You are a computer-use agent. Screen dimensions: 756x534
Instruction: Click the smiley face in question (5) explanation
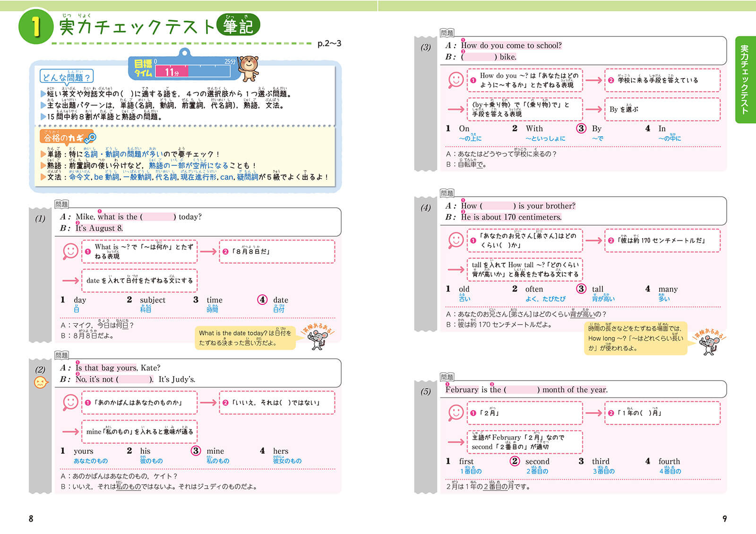click(456, 413)
